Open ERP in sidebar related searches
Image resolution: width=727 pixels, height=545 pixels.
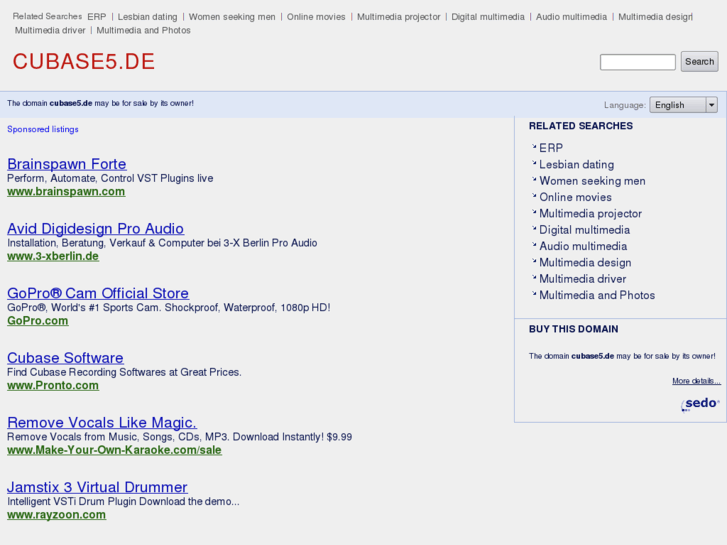click(x=551, y=148)
